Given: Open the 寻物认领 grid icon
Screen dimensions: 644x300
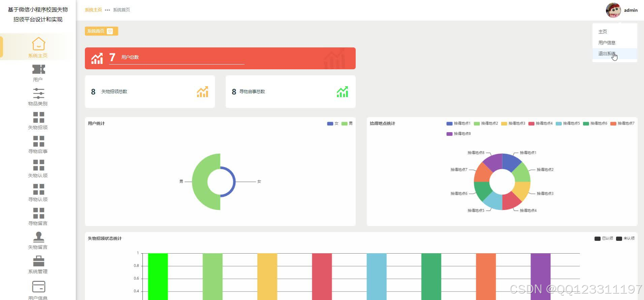Looking at the screenshot, I should pyautogui.click(x=38, y=189).
